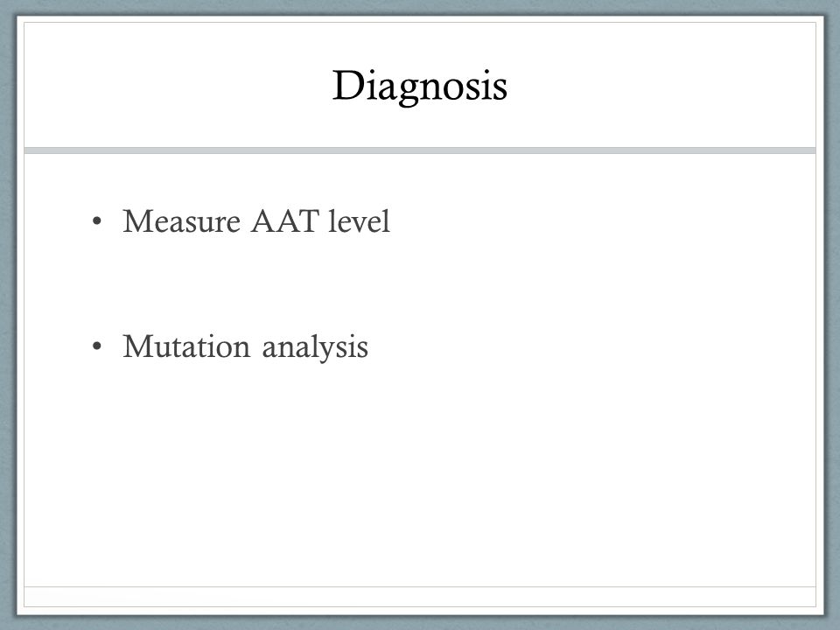
Task: Click the word level
Action: 360,220
